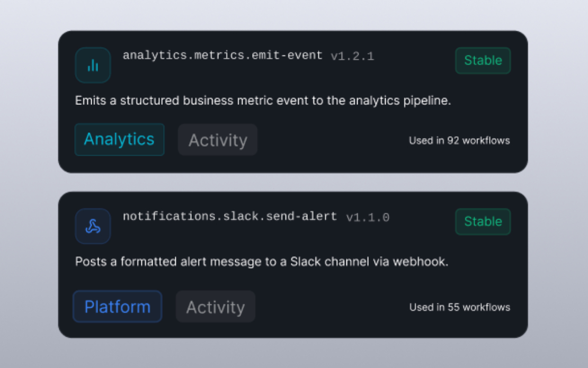Click version v1.1.0 label
Screen dimensions: 588x368
[x=368, y=217]
